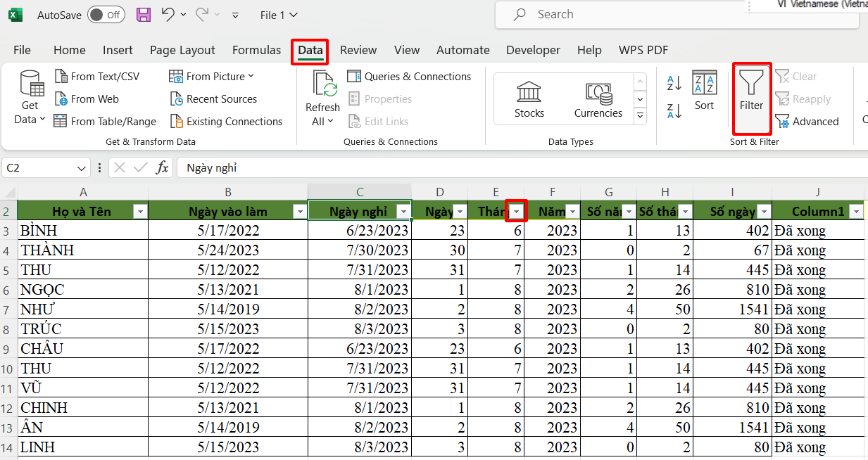Click the Sort A to Z icon
This screenshot has width=868, height=460.
click(673, 83)
